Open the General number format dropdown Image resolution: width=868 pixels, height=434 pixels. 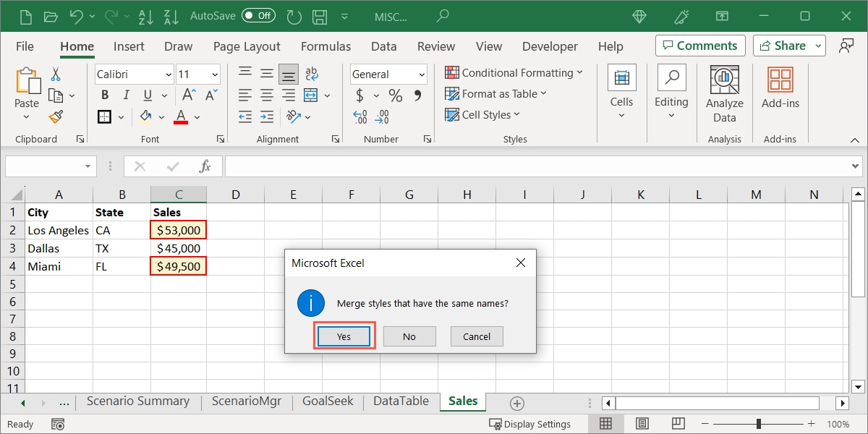click(x=422, y=74)
